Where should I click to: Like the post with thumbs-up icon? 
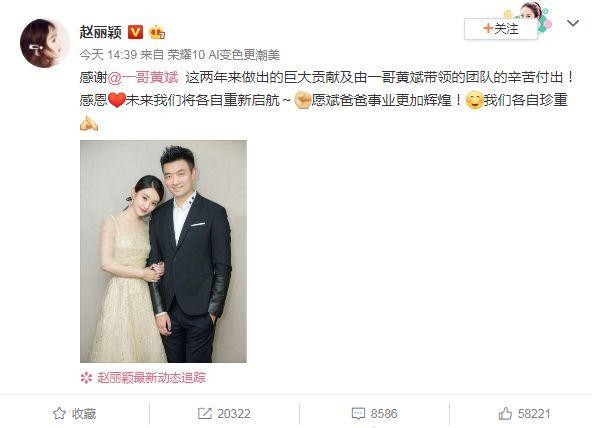(x=505, y=414)
